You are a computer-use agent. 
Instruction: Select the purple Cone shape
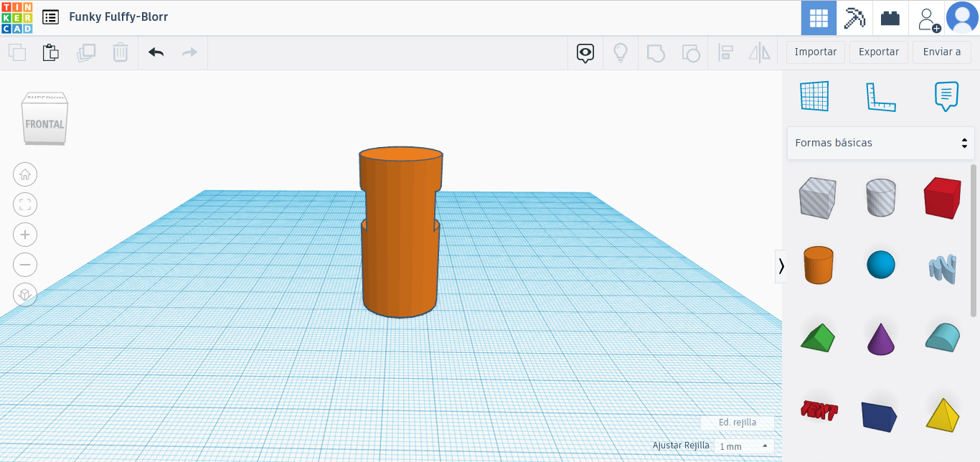tap(881, 339)
